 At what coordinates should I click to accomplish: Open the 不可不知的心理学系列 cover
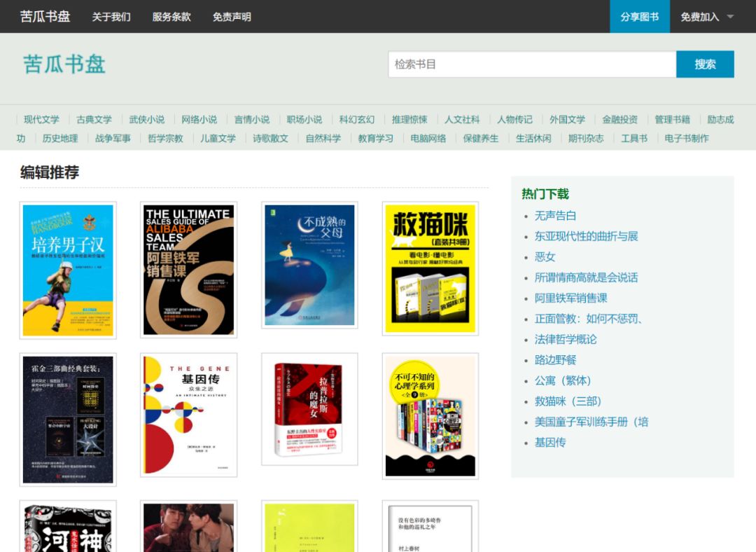pyautogui.click(x=430, y=416)
